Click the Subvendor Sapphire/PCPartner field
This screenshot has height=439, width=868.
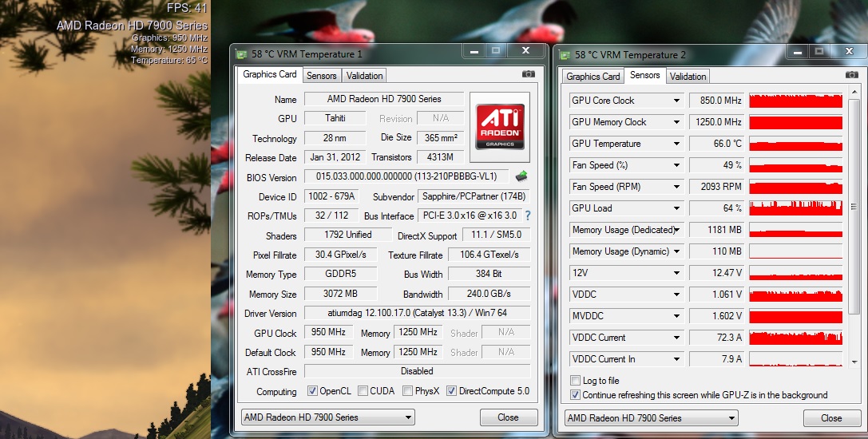(474, 196)
